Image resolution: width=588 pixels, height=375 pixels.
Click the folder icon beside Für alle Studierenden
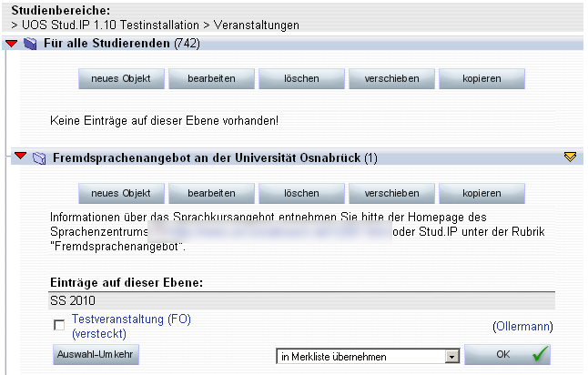(x=30, y=44)
